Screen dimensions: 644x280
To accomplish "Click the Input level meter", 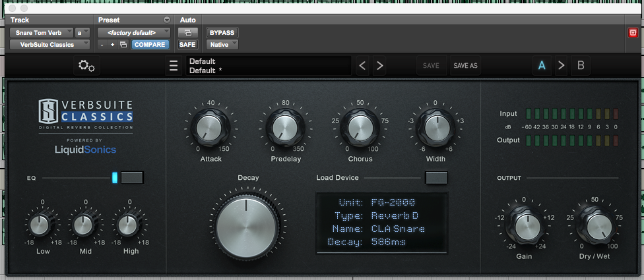I will click(x=571, y=113).
